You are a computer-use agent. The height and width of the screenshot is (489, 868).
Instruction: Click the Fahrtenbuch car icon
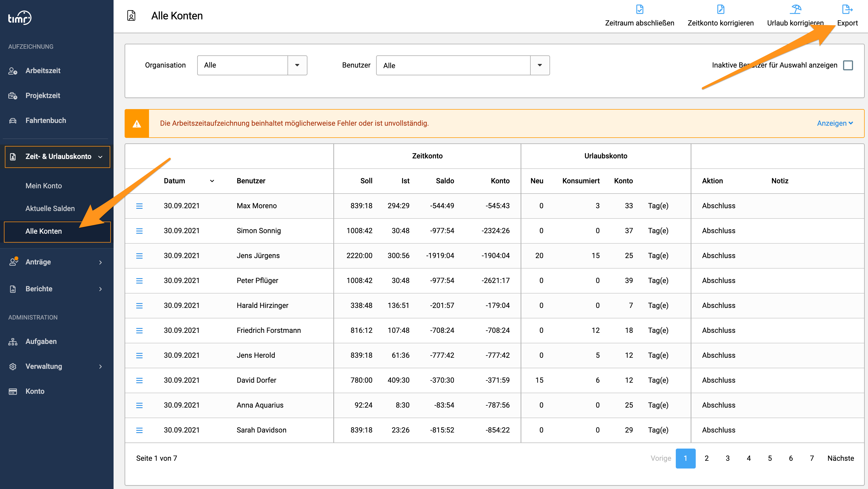pos(13,120)
